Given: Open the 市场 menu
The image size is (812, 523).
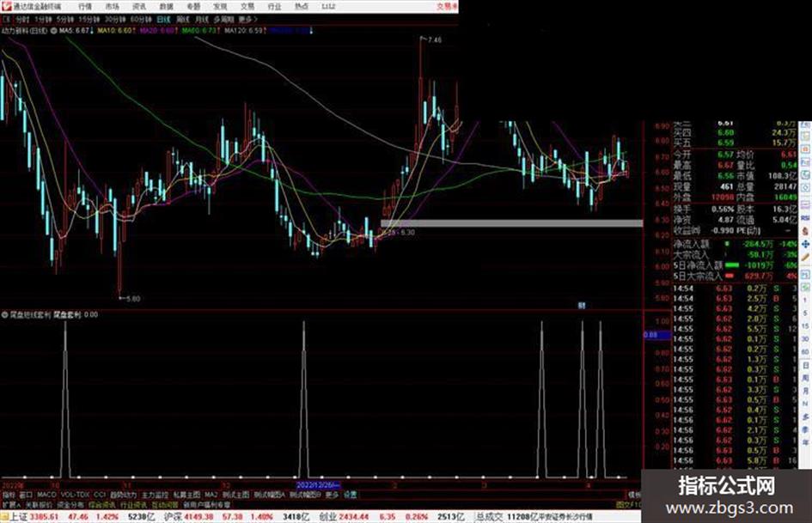Looking at the screenshot, I should [112, 7].
